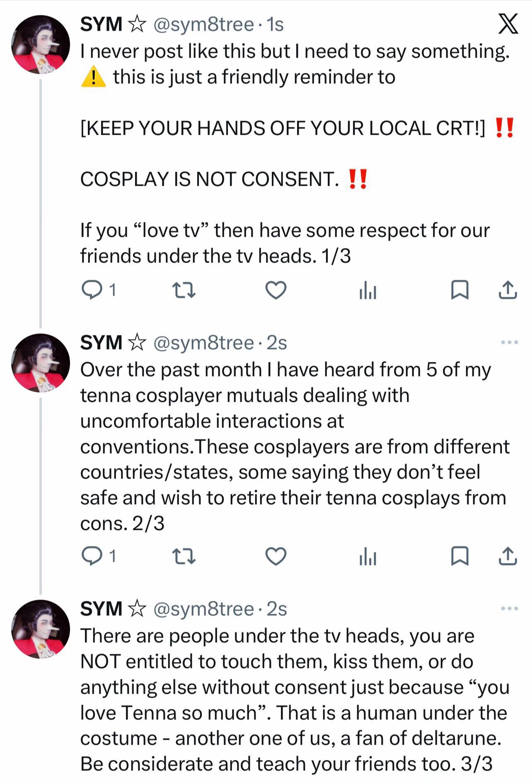This screenshot has height=782, width=532.
Task: Bookmark the first tweet (1/3)
Action: [x=459, y=290]
